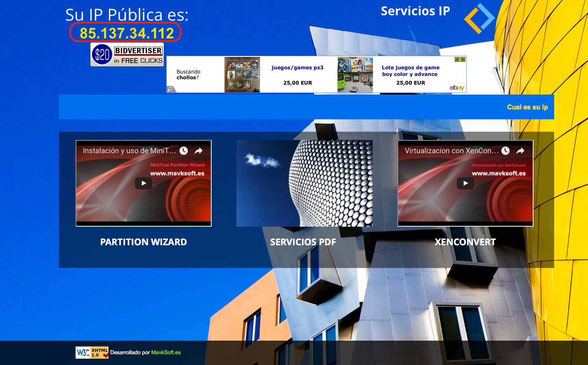Click the W3C XHTML 1.0 validation badge
Screen dimensions: 588x365
point(92,352)
